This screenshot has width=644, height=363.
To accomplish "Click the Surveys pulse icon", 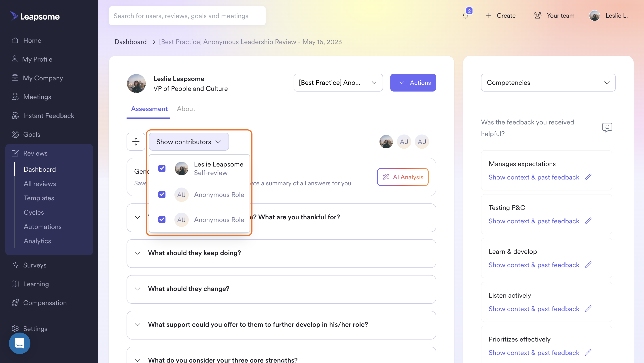I will (x=15, y=265).
